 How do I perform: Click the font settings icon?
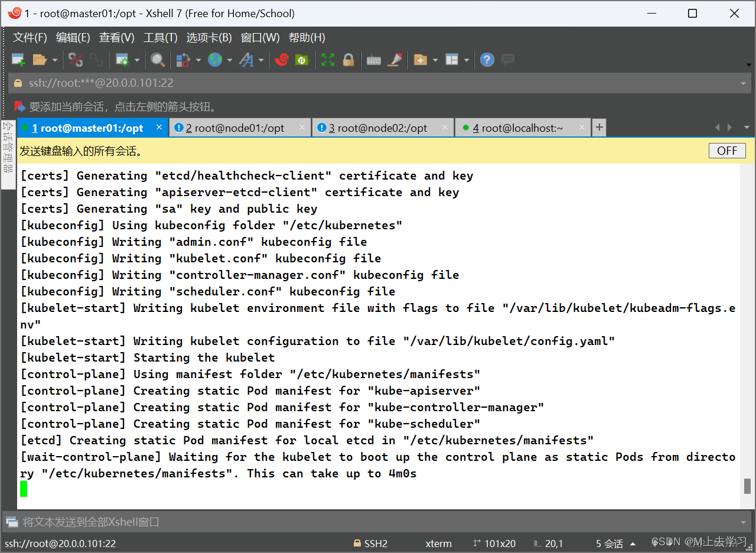tap(246, 60)
